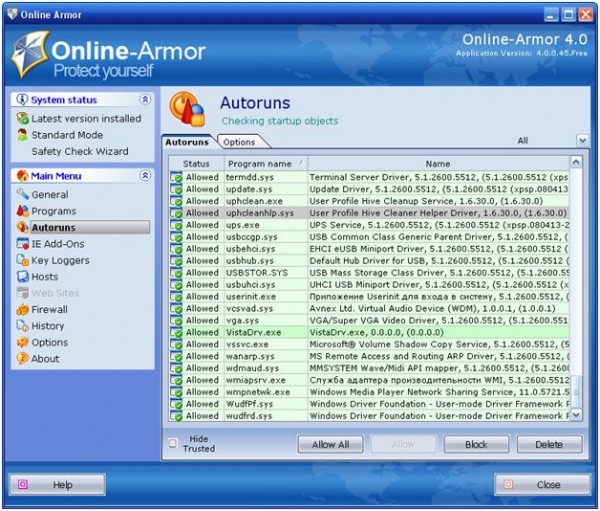
Task: Click the About question icon
Action: click(x=23, y=359)
